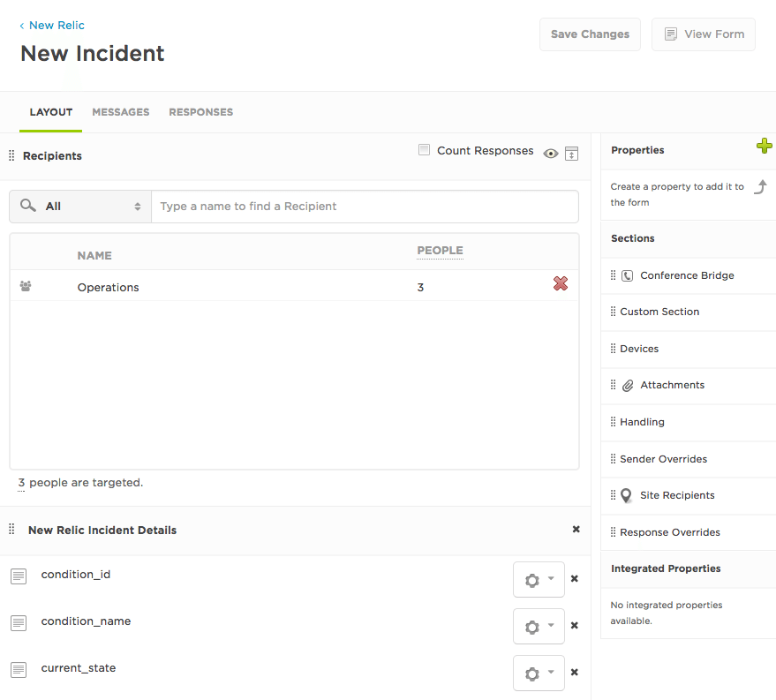The image size is (776, 700).
Task: Open the All recipient filter dropdown
Action: pyautogui.click(x=79, y=206)
